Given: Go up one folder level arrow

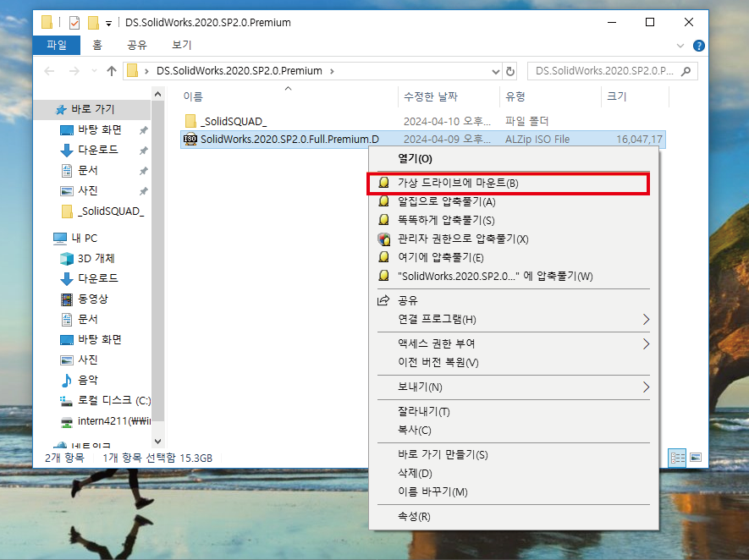Looking at the screenshot, I should coord(112,71).
